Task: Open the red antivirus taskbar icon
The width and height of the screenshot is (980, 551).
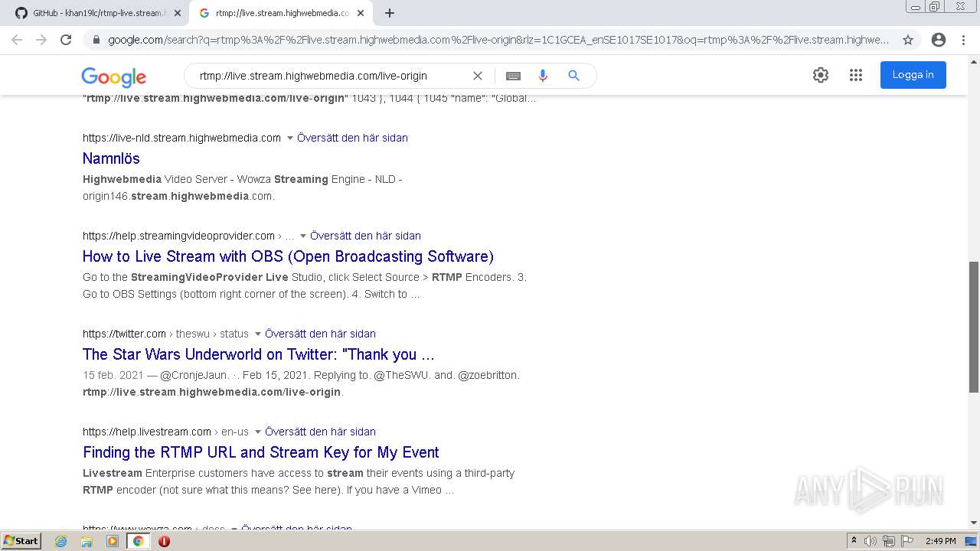Action: [x=164, y=541]
